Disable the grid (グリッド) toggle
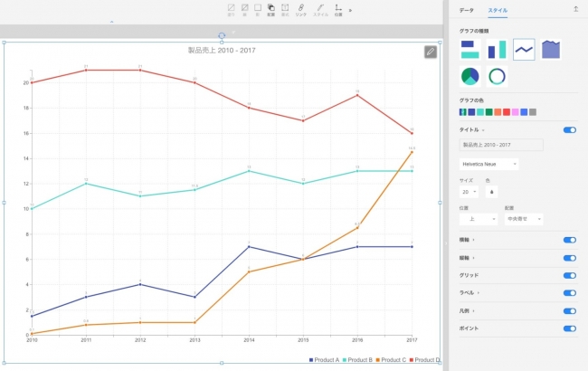The height and width of the screenshot is (371, 588). [570, 275]
